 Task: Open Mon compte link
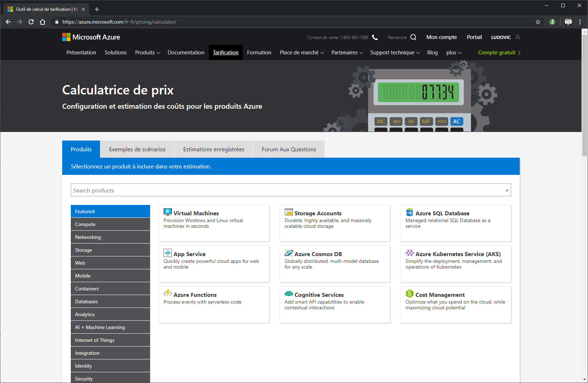tap(441, 37)
